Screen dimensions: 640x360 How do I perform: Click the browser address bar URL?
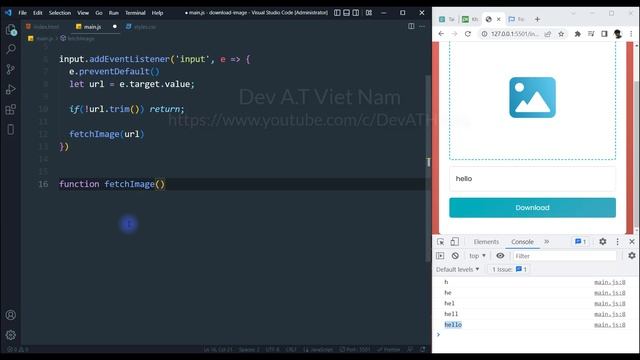point(515,34)
